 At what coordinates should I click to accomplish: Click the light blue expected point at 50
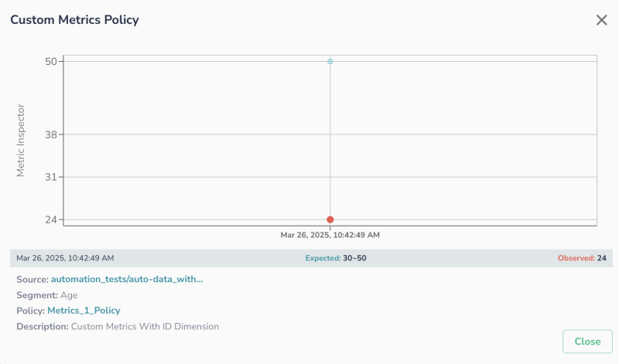pos(330,61)
